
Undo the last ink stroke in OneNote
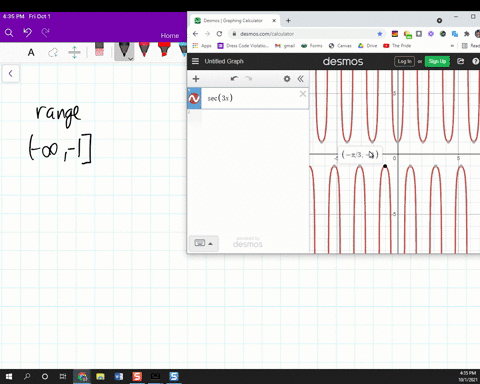[x=27, y=32]
